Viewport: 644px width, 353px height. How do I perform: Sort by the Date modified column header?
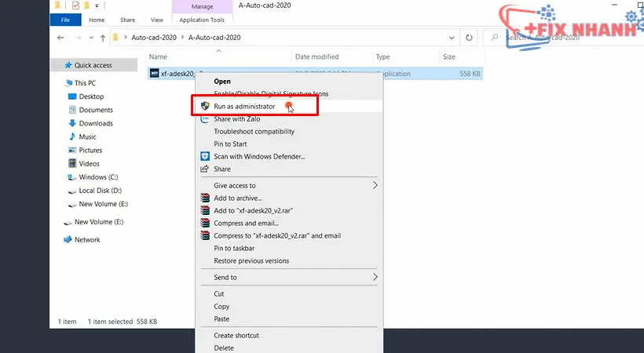(317, 56)
